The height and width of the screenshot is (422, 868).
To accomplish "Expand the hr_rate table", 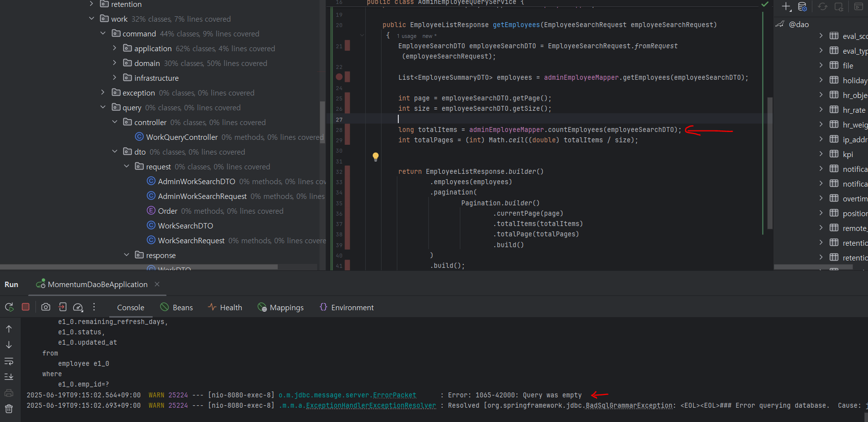I will coord(821,109).
